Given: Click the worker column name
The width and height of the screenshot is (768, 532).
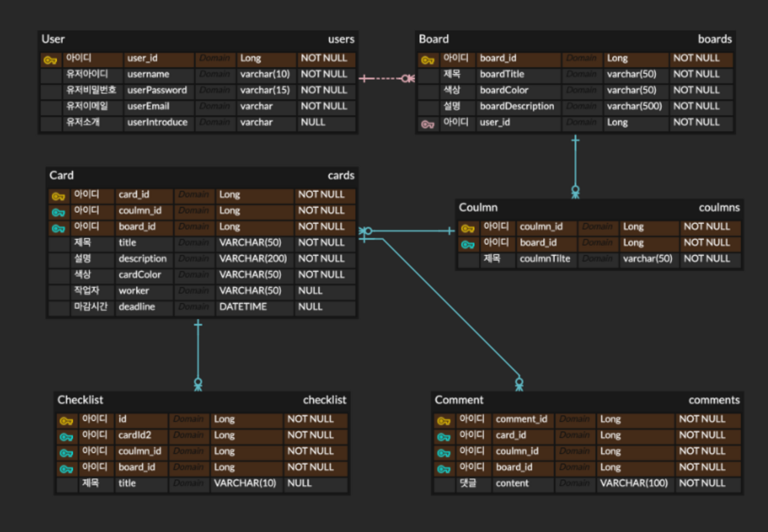Looking at the screenshot, I should pos(134,291).
